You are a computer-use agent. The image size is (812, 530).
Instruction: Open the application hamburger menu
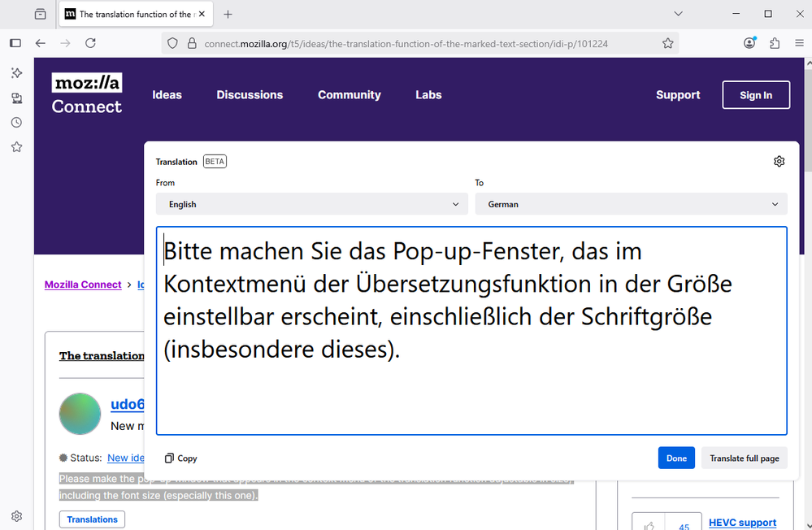pyautogui.click(x=799, y=43)
